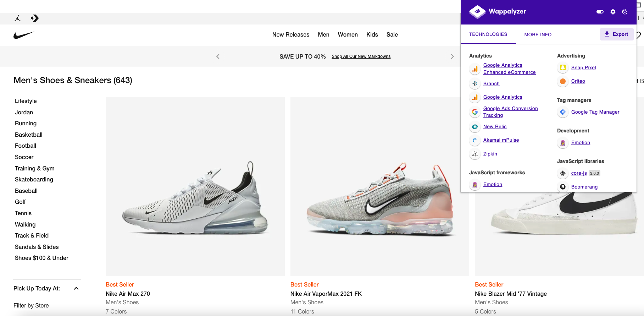
Task: Toggle the Wappalyzer enable switch
Action: tap(600, 12)
